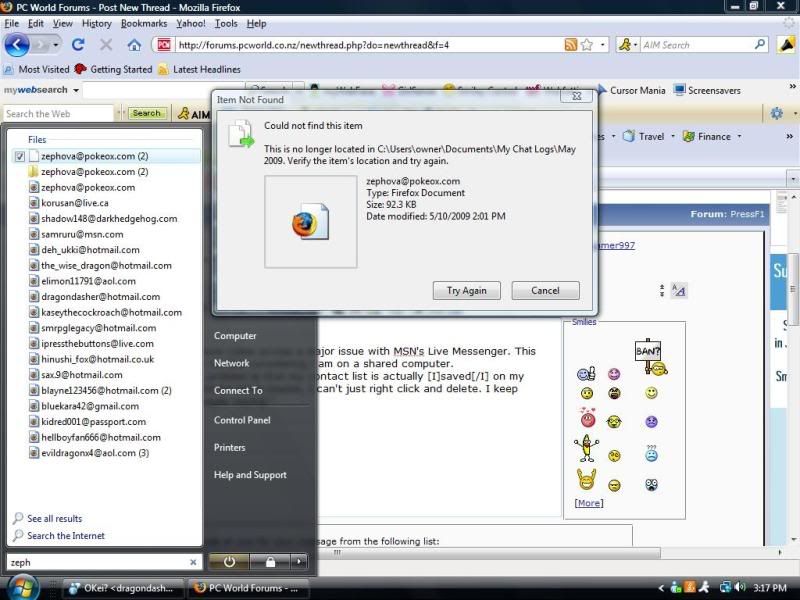Image resolution: width=800 pixels, height=600 pixels.
Task: Click the Start menu power button
Action: tap(229, 562)
